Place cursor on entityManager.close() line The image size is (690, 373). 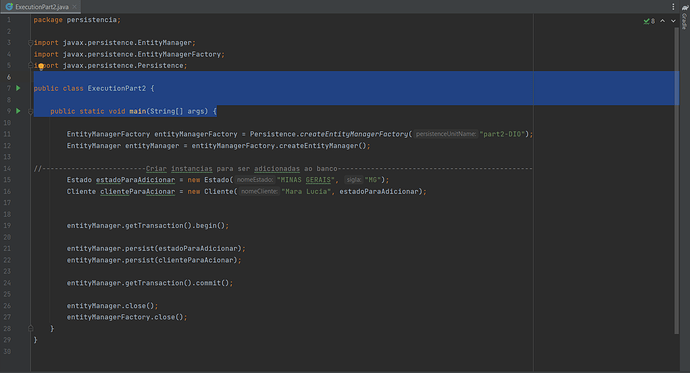click(112, 306)
